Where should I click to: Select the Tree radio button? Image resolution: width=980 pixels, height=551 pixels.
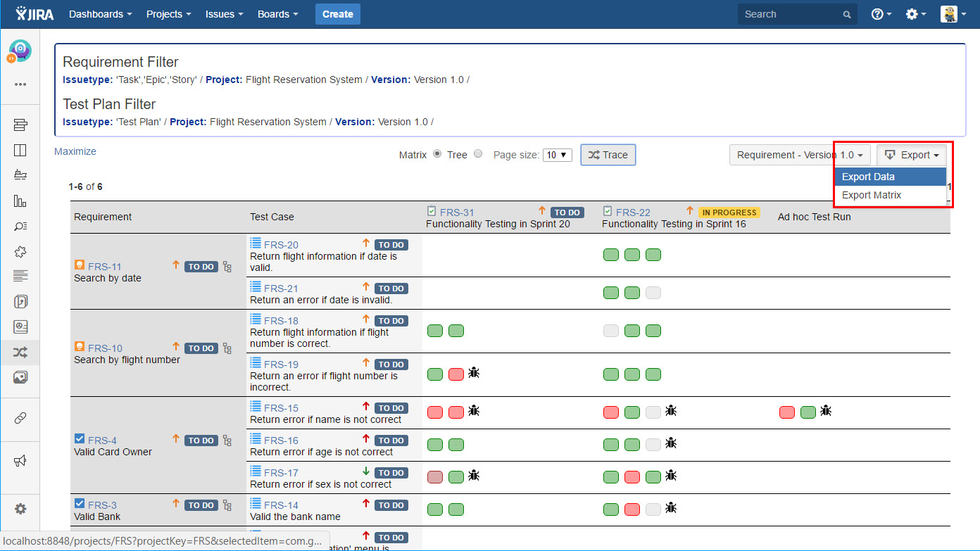point(478,154)
